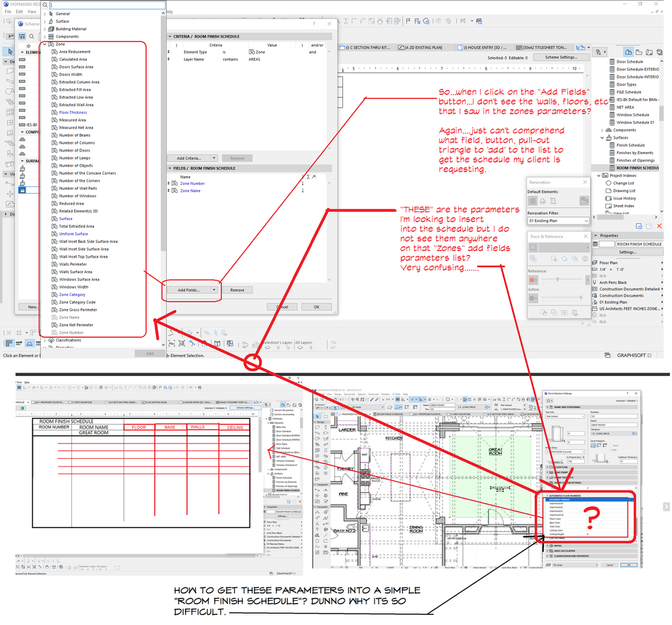Collapse the Zone parameter group

click(x=44, y=44)
